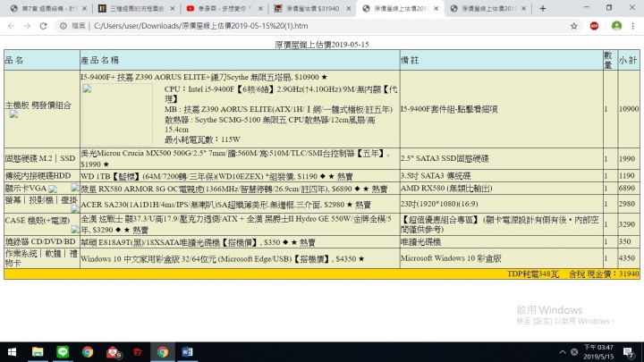Click the I5-9400F套件組-點擊看細項 note
Image resolution: width=644 pixels, height=362 pixels.
pos(449,109)
